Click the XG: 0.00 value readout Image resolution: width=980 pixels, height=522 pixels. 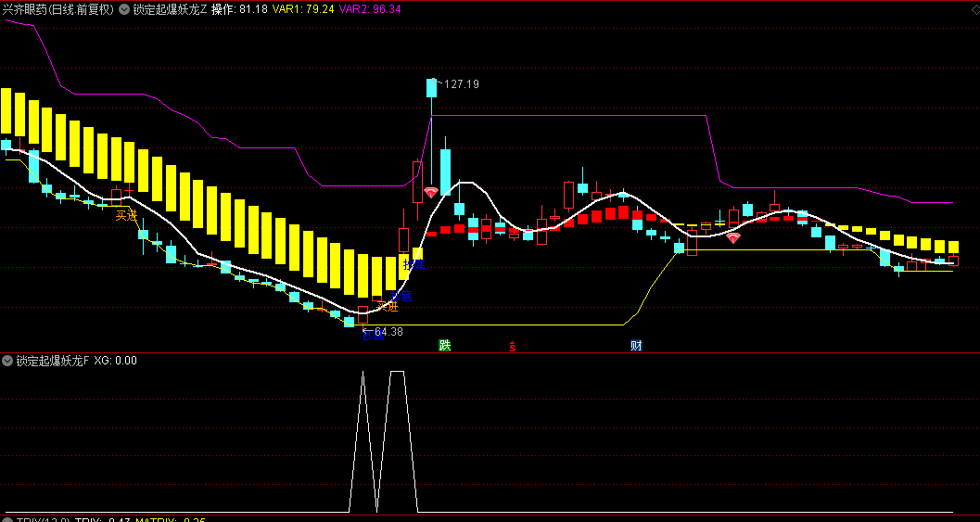pyautogui.click(x=116, y=361)
